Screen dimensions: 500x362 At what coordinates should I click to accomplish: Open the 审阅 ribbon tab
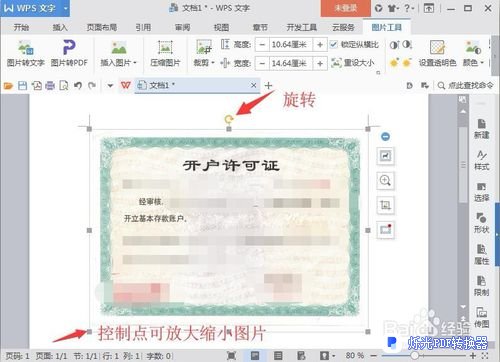(182, 27)
